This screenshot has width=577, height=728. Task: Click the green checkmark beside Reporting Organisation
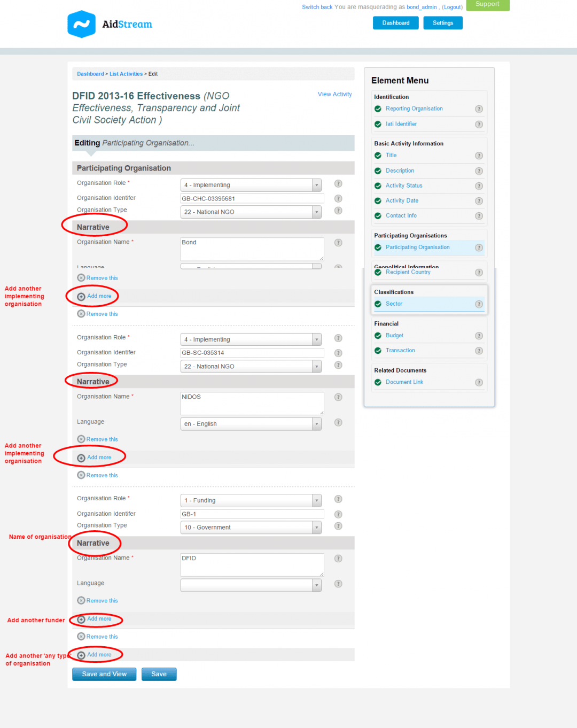[x=378, y=109]
